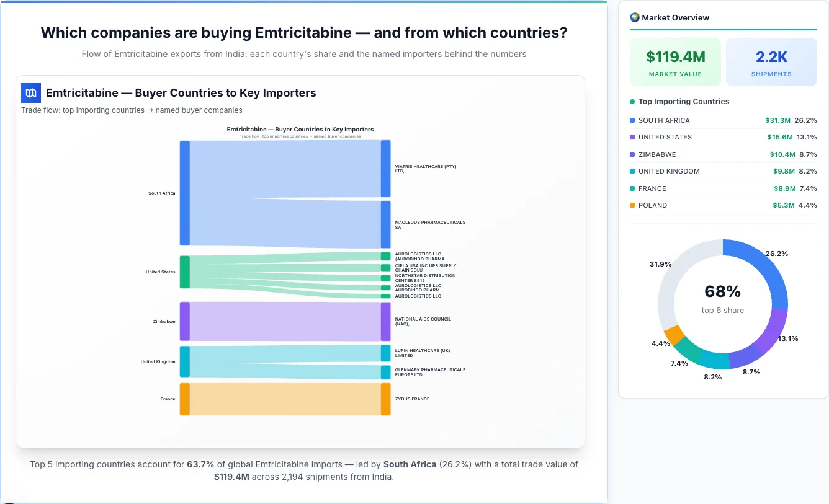Expand the Top Importing Countries section
829x504 pixels.
pos(683,102)
